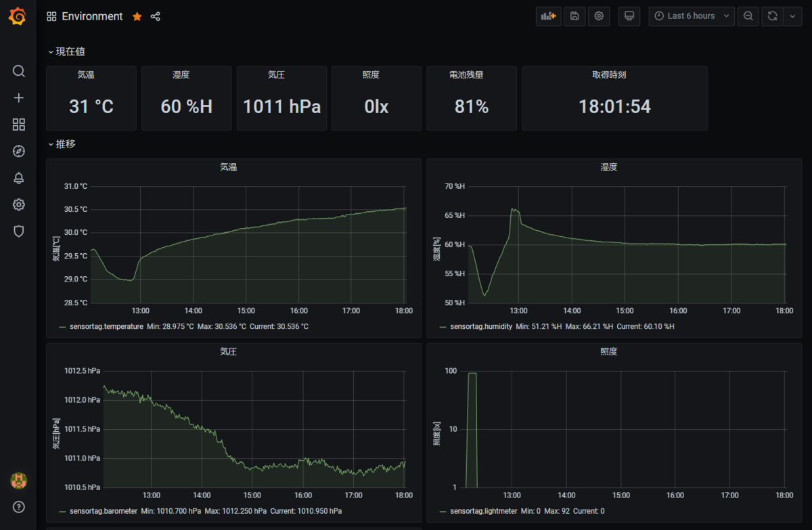
Task: Zoom out the time range with the magnifier
Action: click(x=748, y=16)
